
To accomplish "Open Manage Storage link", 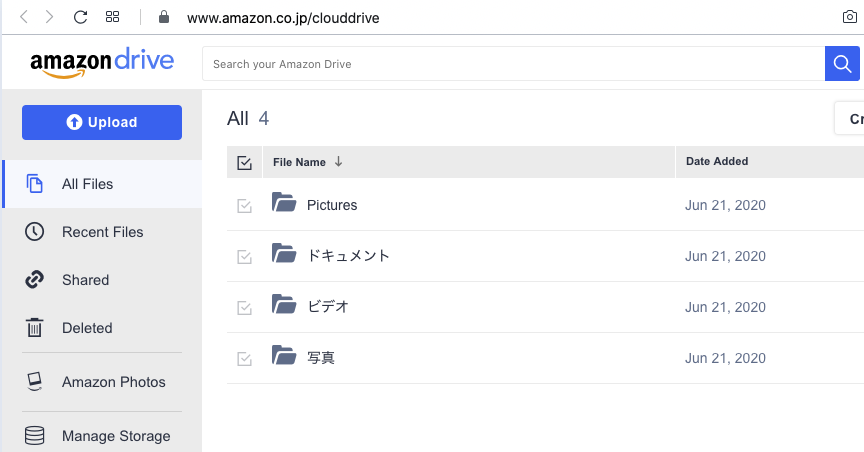I will point(116,436).
